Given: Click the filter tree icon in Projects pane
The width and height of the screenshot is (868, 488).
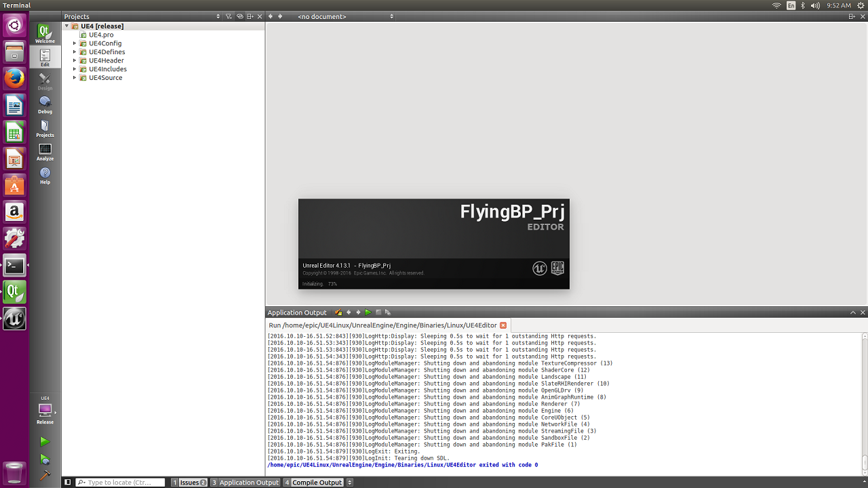Looking at the screenshot, I should 229,16.
